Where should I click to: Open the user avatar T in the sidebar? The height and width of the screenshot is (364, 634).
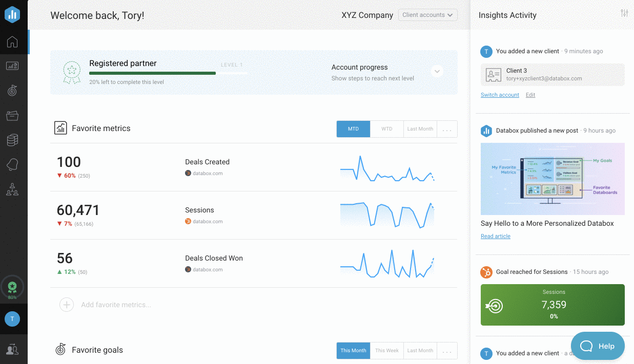(12, 319)
